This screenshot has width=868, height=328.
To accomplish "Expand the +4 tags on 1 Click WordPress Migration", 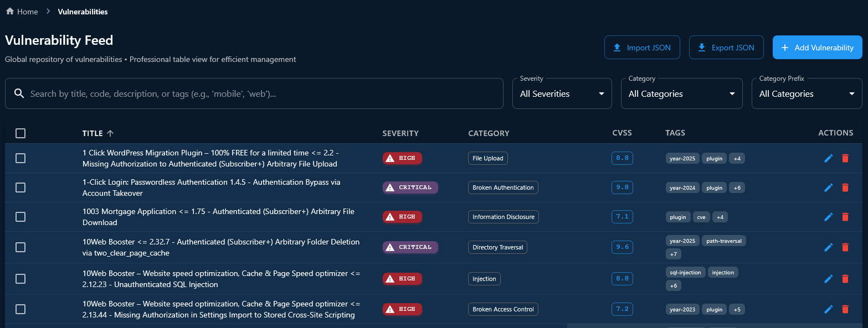I will pyautogui.click(x=737, y=158).
